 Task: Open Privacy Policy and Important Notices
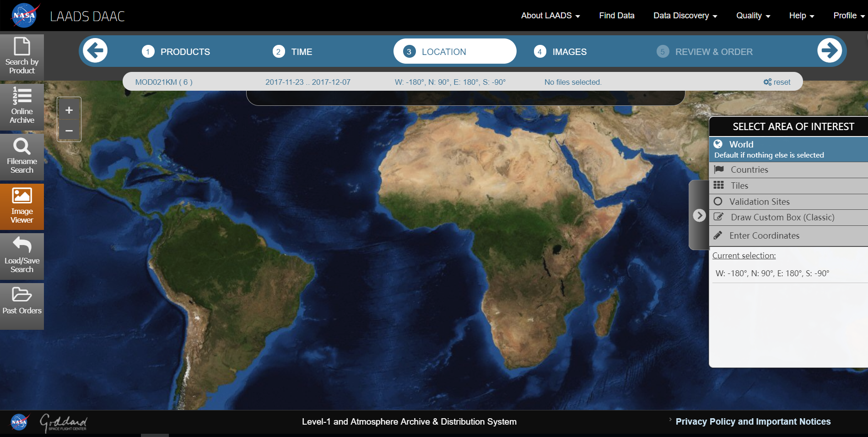[x=753, y=421]
